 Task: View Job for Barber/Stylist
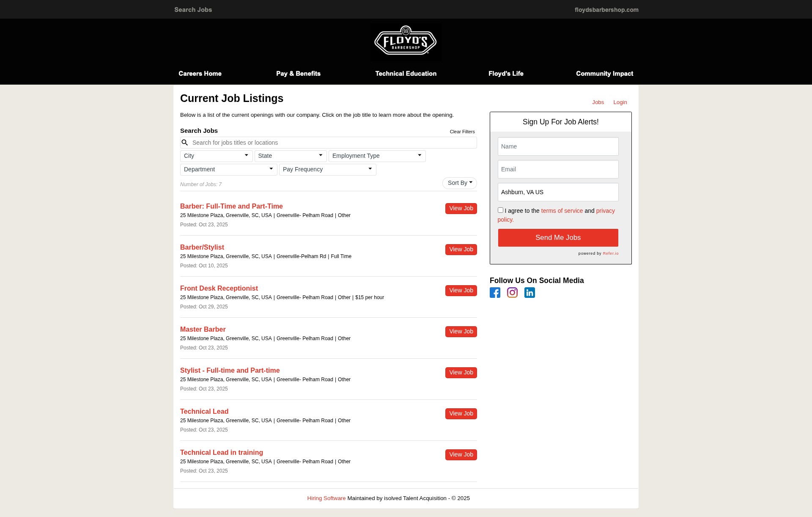[x=461, y=250]
